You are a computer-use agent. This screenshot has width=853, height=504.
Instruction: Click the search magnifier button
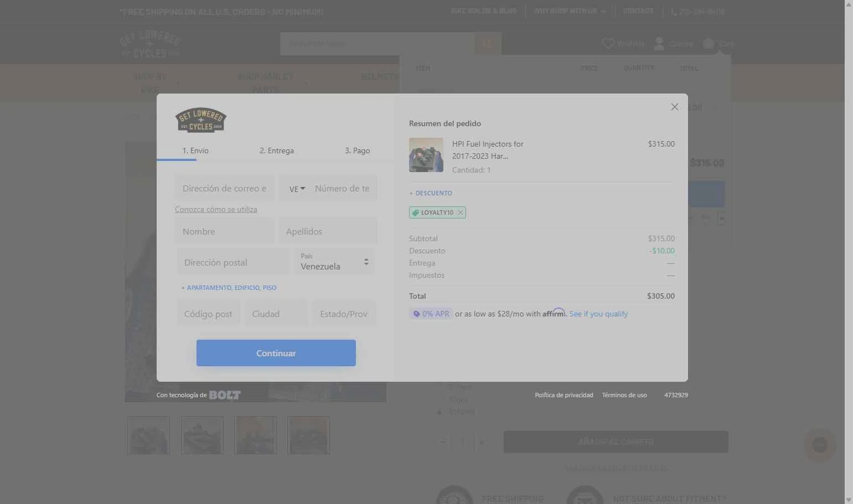point(488,43)
